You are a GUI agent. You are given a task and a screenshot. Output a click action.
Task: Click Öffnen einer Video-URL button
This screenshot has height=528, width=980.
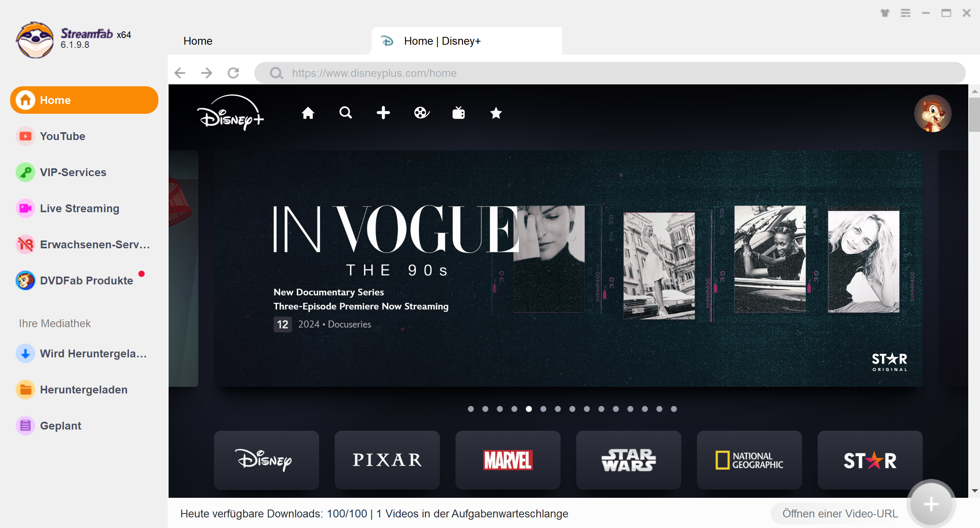click(840, 513)
